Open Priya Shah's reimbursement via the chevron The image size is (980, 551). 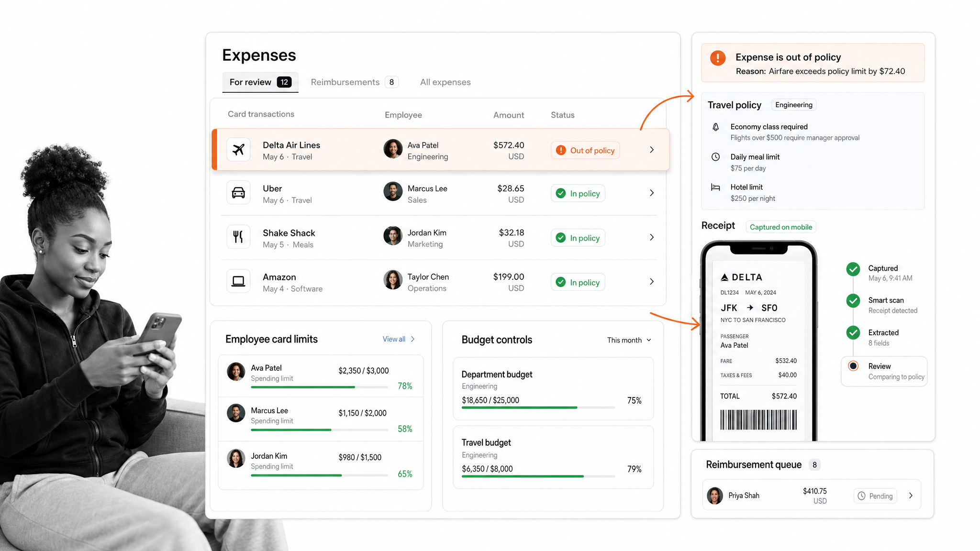click(911, 496)
